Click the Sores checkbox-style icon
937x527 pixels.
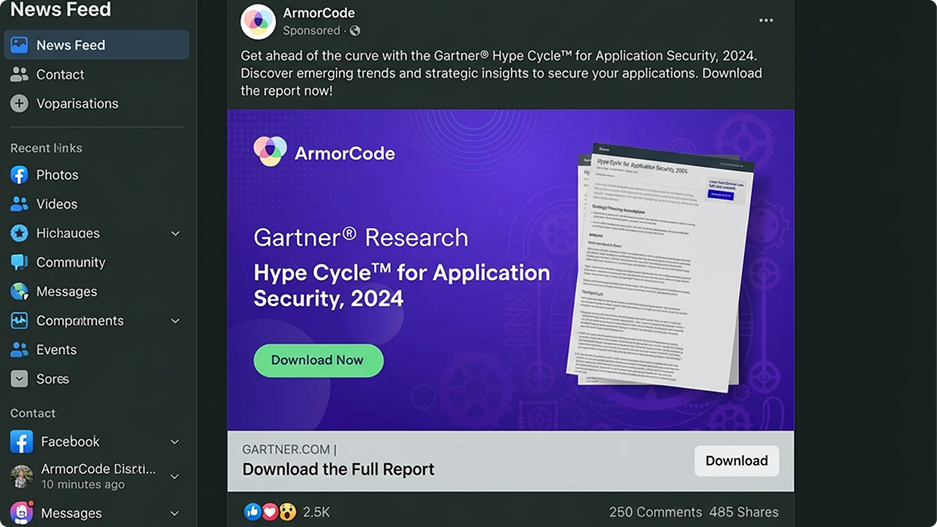19,379
